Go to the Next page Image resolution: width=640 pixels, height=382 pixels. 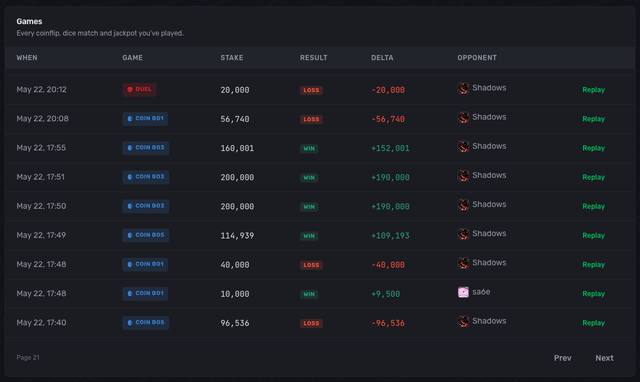coord(604,358)
